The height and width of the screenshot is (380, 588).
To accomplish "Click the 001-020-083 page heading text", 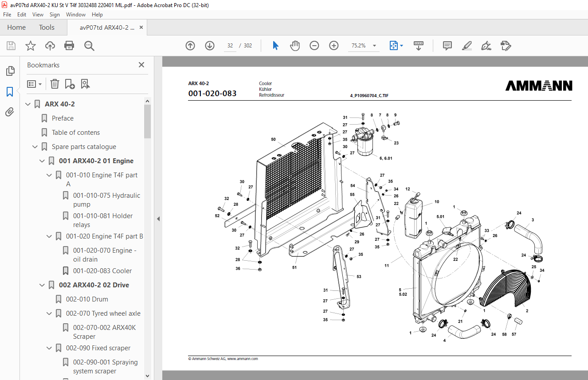I will click(x=212, y=94).
